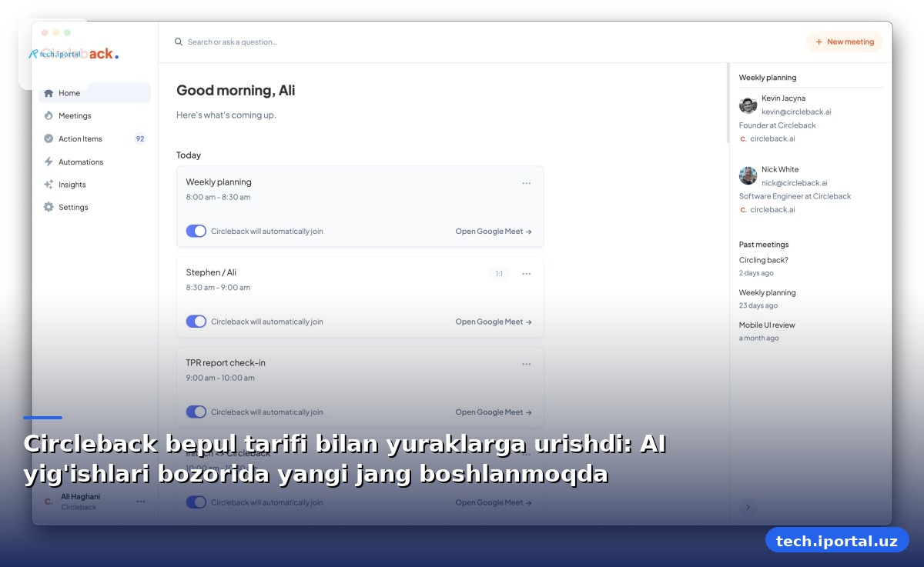Viewport: 924px width, 567px height.
Task: Click nick@circleback.ai email
Action: pos(795,183)
